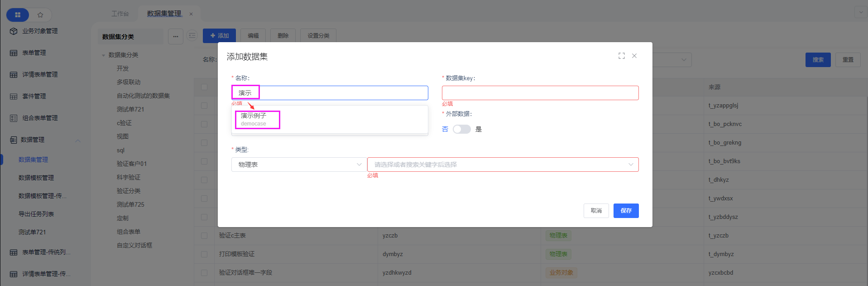Open the 物理表 type dropdown
Viewport: 868px width, 286px height.
(x=299, y=165)
